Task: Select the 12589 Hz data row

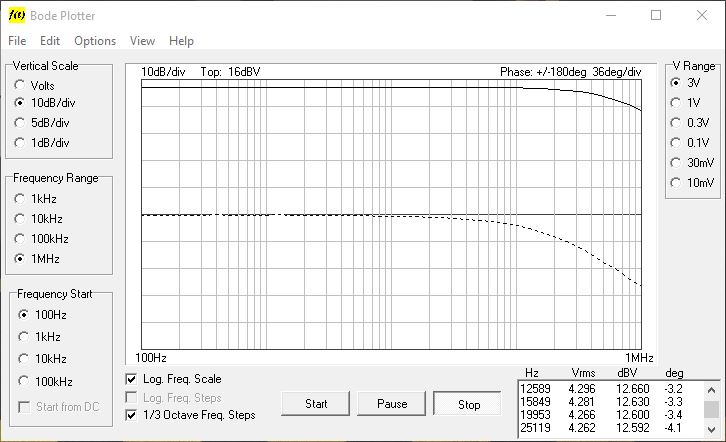Action: (x=610, y=389)
